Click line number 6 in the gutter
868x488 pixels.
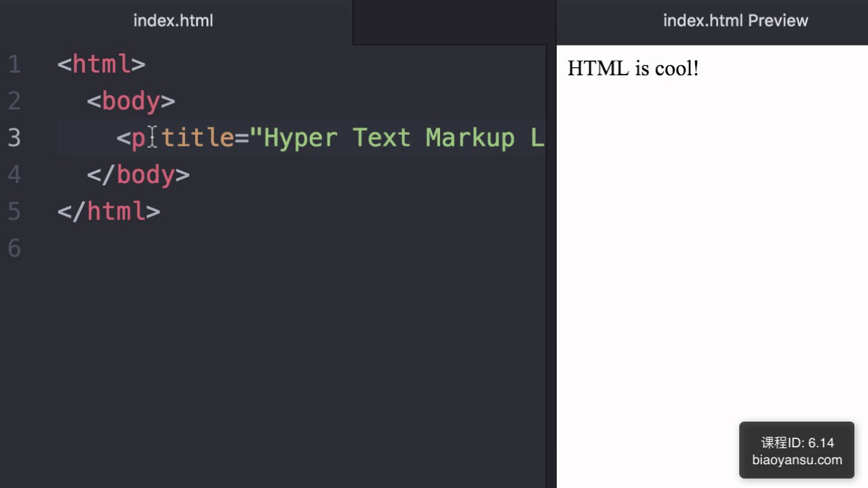(x=14, y=249)
